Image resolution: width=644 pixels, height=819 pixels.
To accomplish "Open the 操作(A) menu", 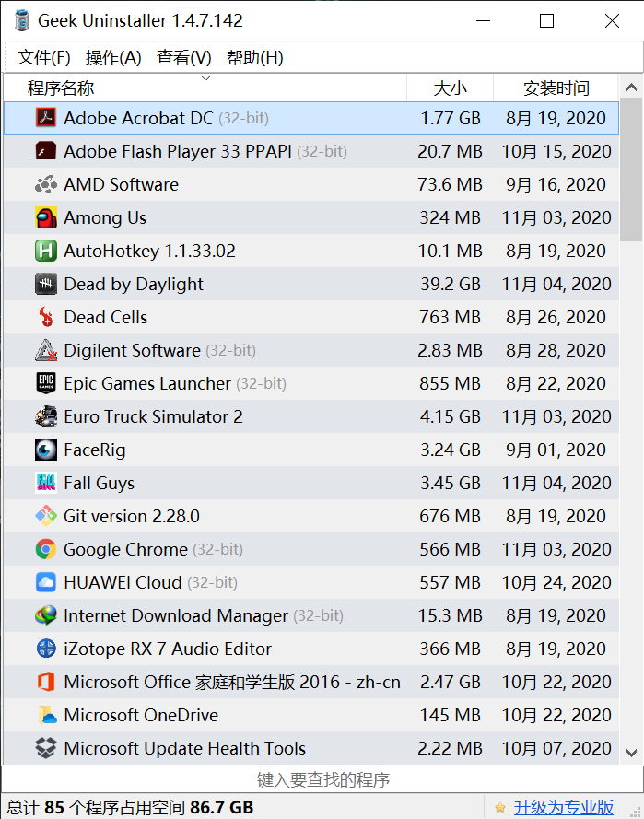I will [x=113, y=57].
